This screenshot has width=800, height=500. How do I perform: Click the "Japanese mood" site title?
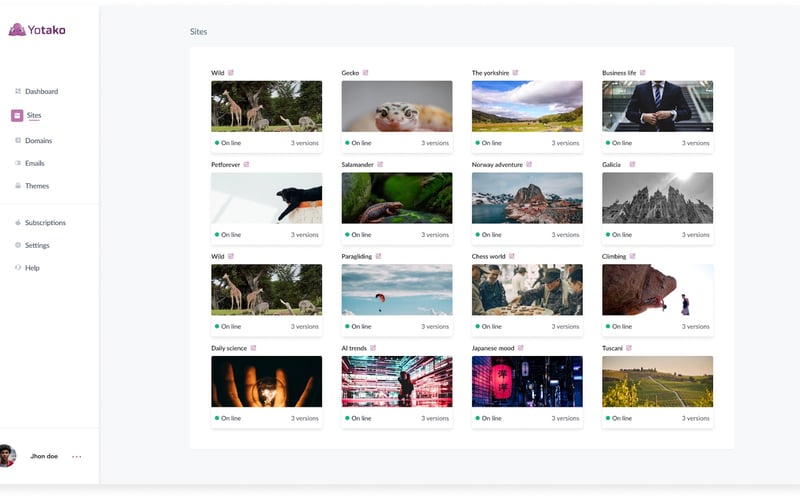[x=493, y=348]
